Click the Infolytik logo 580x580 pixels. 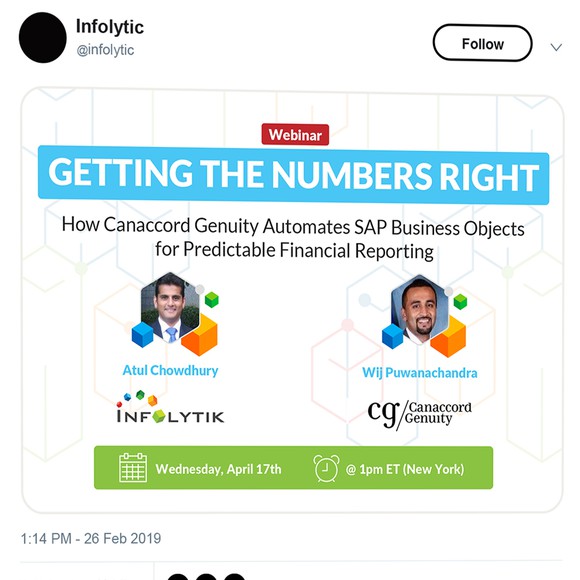click(170, 407)
